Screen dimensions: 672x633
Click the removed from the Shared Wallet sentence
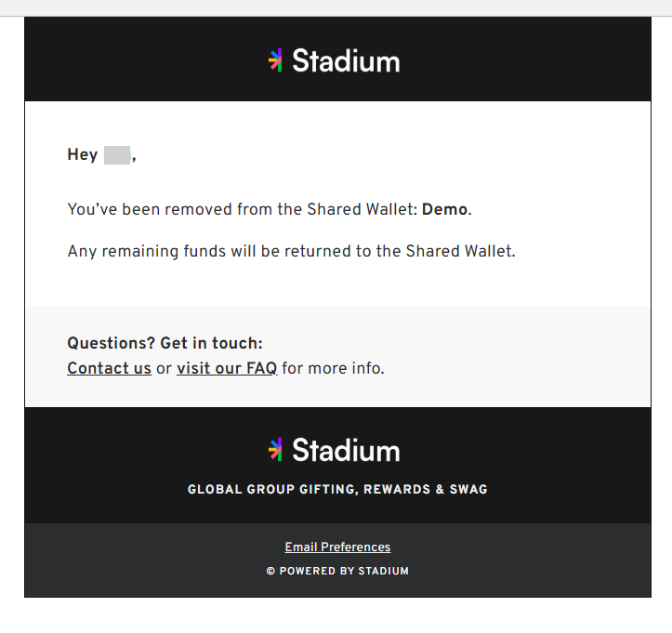click(x=270, y=209)
